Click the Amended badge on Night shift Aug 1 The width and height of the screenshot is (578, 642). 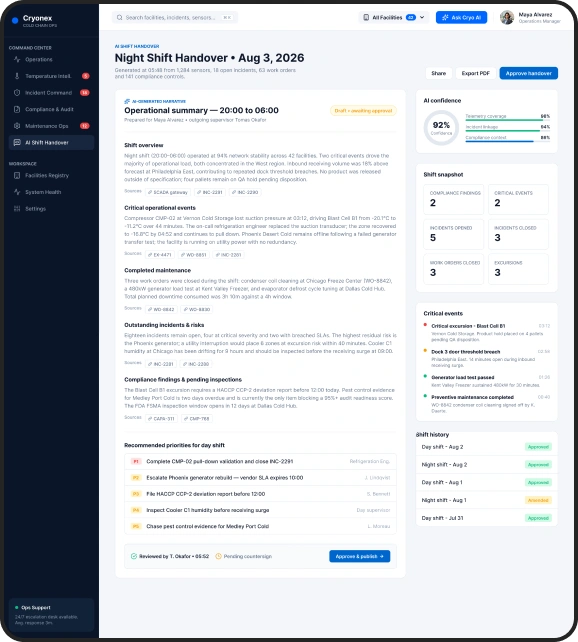[x=538, y=500]
